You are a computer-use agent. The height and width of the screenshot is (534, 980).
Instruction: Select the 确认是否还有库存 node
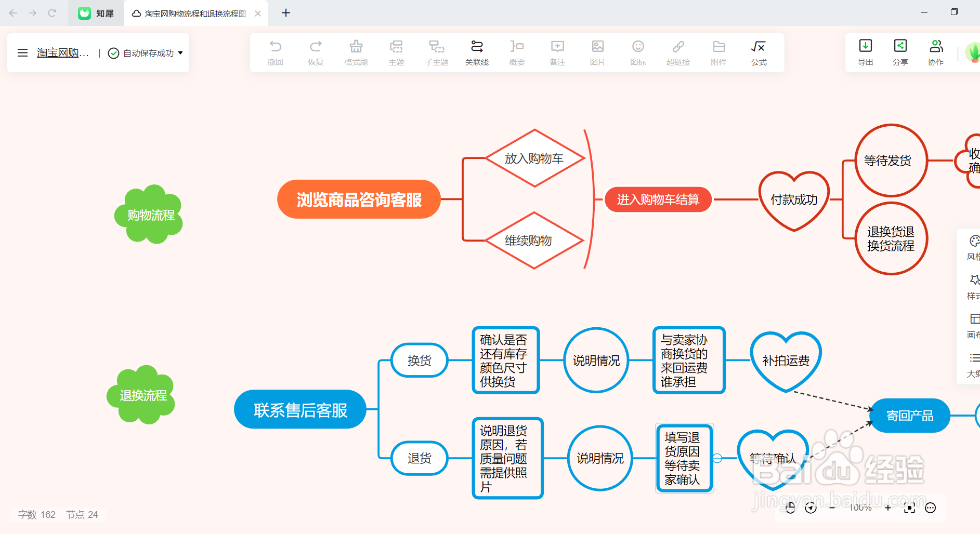[x=506, y=360]
